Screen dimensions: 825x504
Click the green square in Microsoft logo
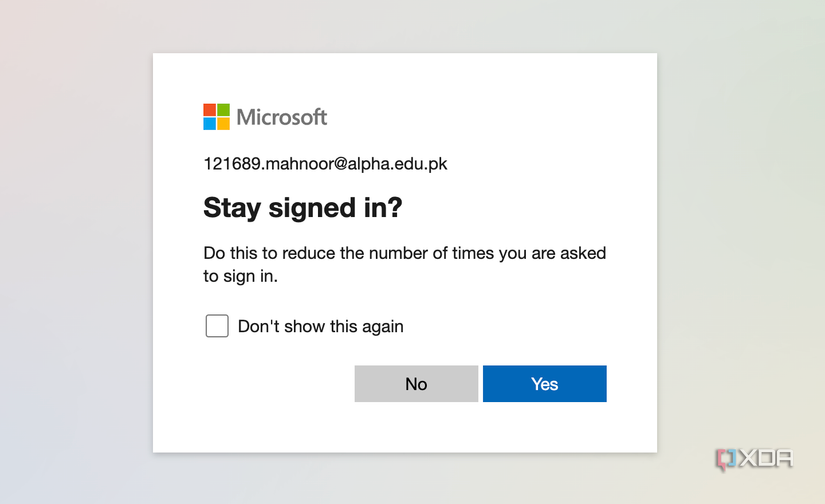pyautogui.click(x=223, y=110)
